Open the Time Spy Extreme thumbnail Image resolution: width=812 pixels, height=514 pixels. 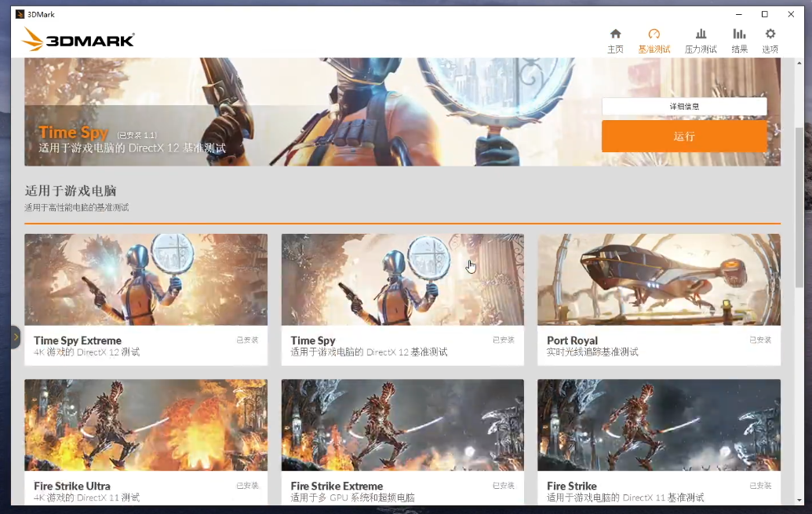[146, 280]
